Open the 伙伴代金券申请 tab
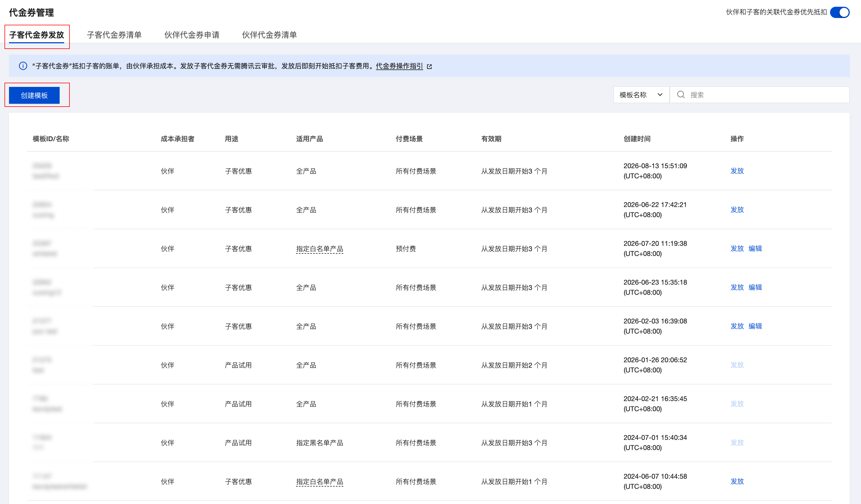The width and height of the screenshot is (861, 504). (x=192, y=35)
